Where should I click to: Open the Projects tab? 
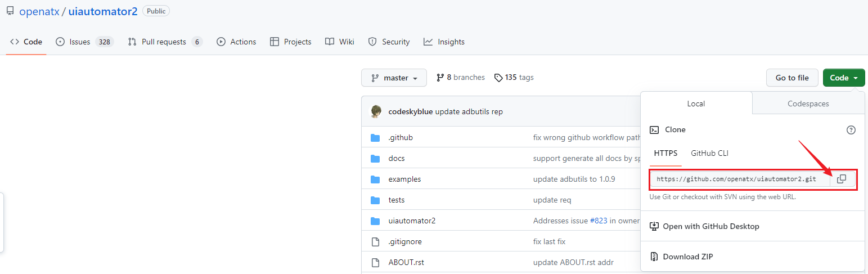click(x=291, y=42)
